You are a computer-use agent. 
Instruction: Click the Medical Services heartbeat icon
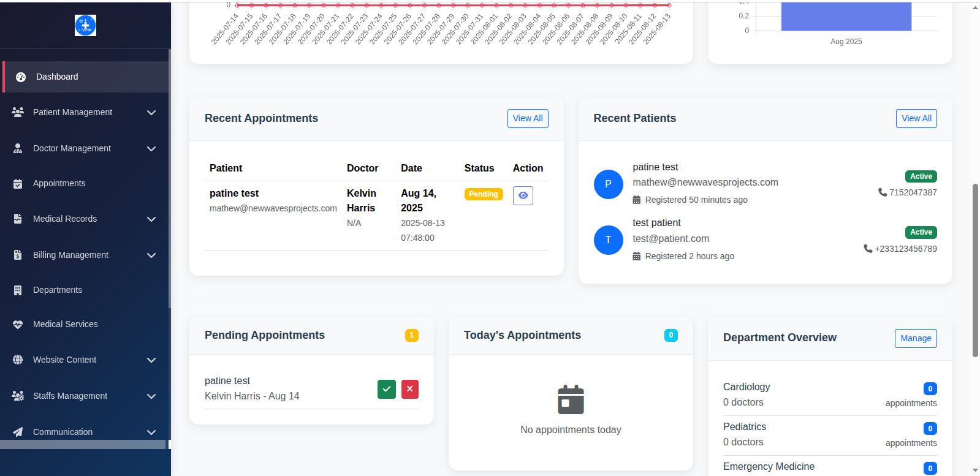[x=18, y=325]
